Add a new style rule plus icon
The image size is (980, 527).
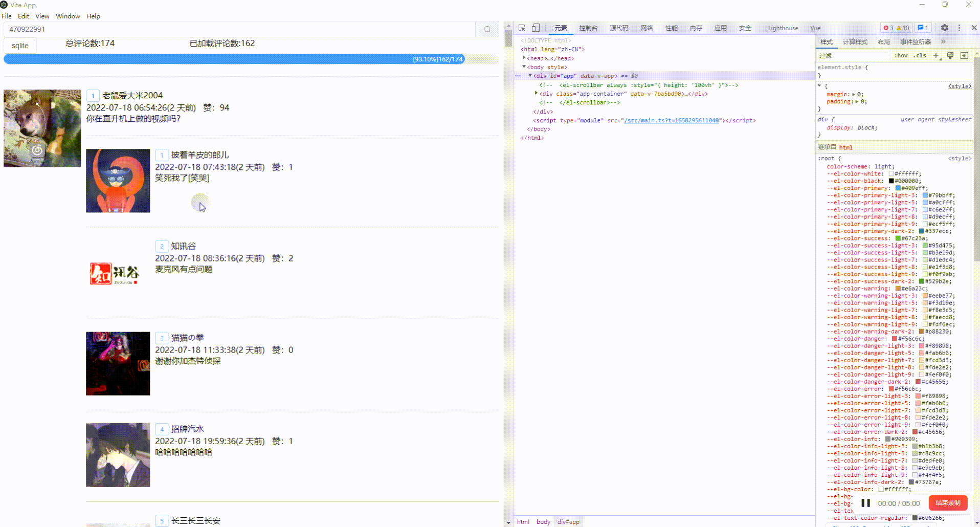(x=936, y=55)
